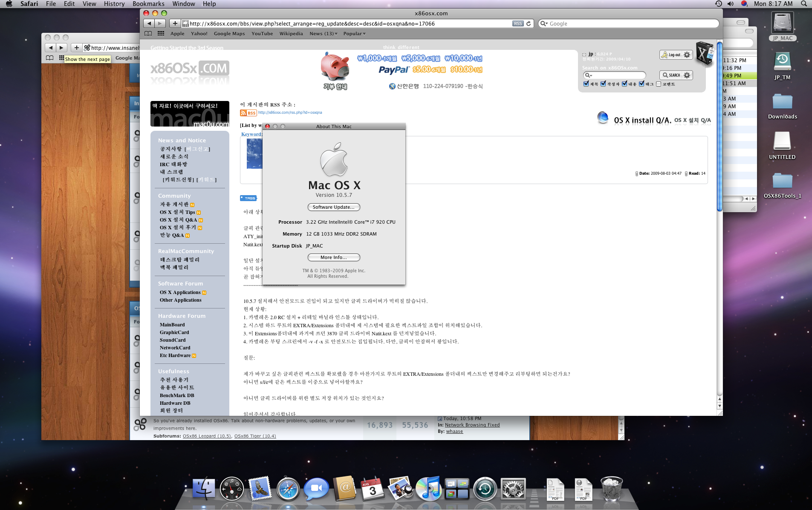The width and height of the screenshot is (812, 510).
Task: Open the File menu
Action: (x=51, y=4)
